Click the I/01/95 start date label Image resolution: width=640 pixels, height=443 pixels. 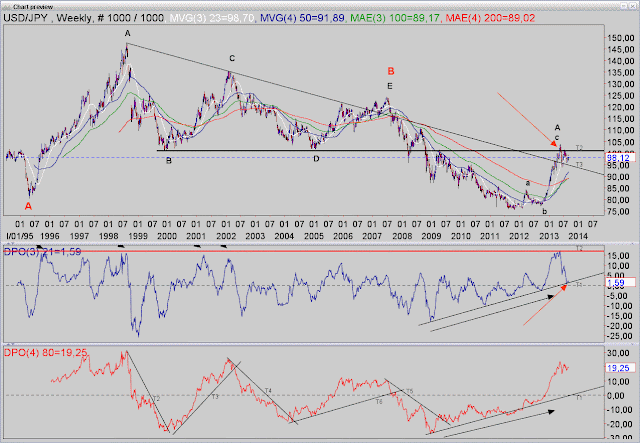tap(20, 236)
